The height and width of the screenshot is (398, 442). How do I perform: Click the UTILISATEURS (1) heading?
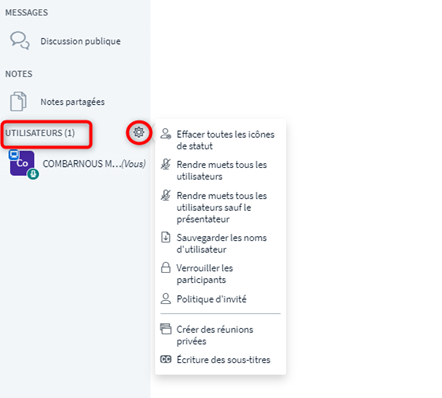40,133
